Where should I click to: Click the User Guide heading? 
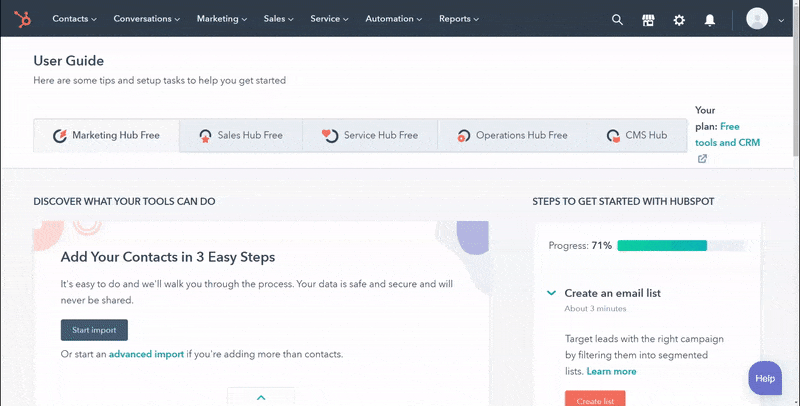pyautogui.click(x=69, y=61)
